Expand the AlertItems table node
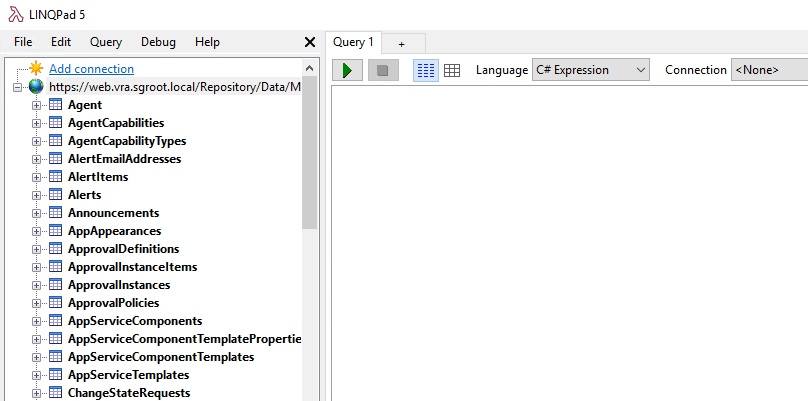This screenshot has width=808, height=401. 36,177
